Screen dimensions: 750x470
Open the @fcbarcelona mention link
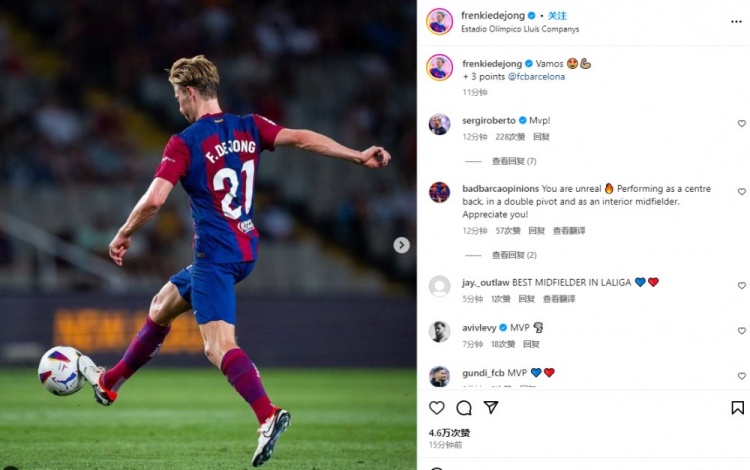tap(536, 77)
